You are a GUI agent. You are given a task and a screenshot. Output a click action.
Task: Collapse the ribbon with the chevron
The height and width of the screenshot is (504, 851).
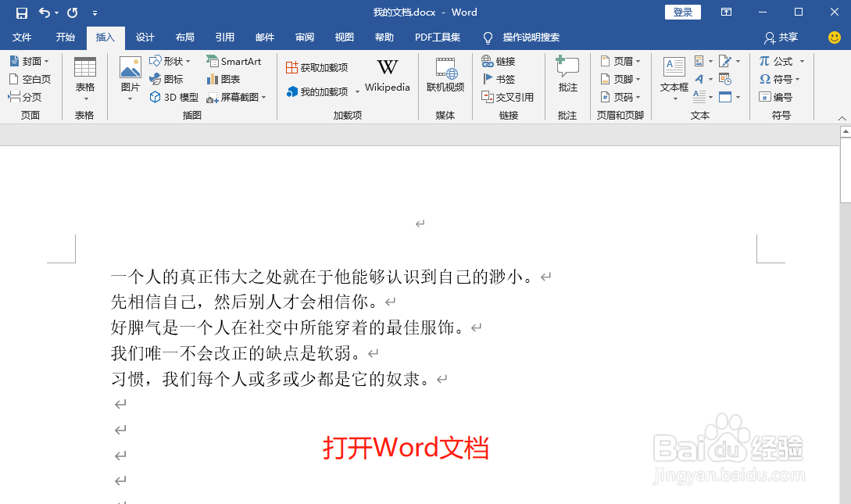(842, 118)
